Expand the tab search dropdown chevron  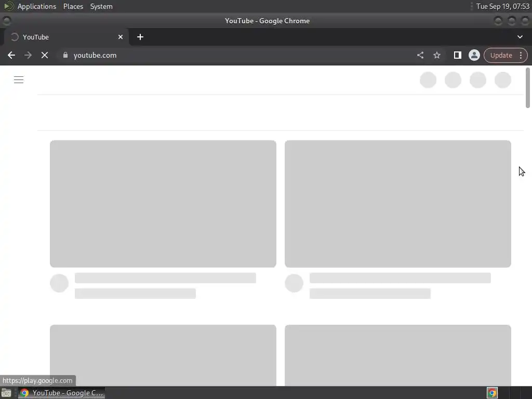coord(520,37)
